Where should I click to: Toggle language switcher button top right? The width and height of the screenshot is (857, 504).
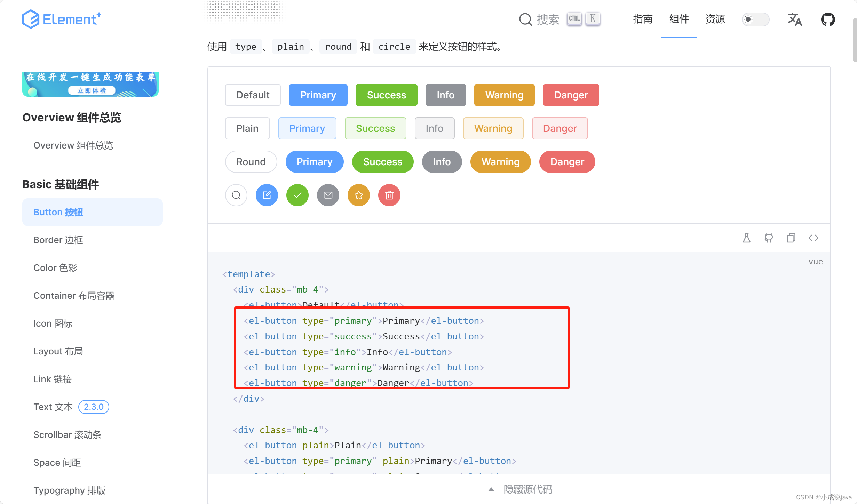pos(795,18)
